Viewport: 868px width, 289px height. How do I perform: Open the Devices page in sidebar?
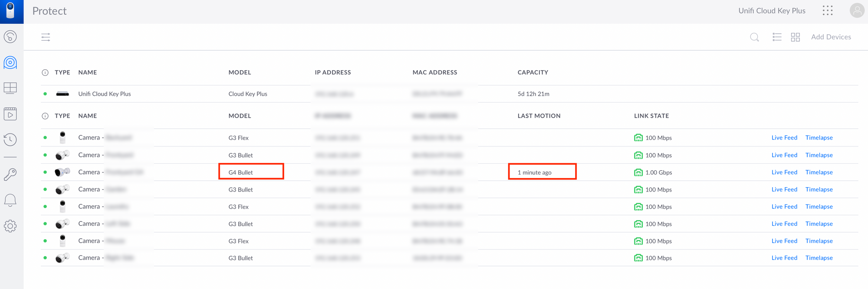pyautogui.click(x=10, y=63)
